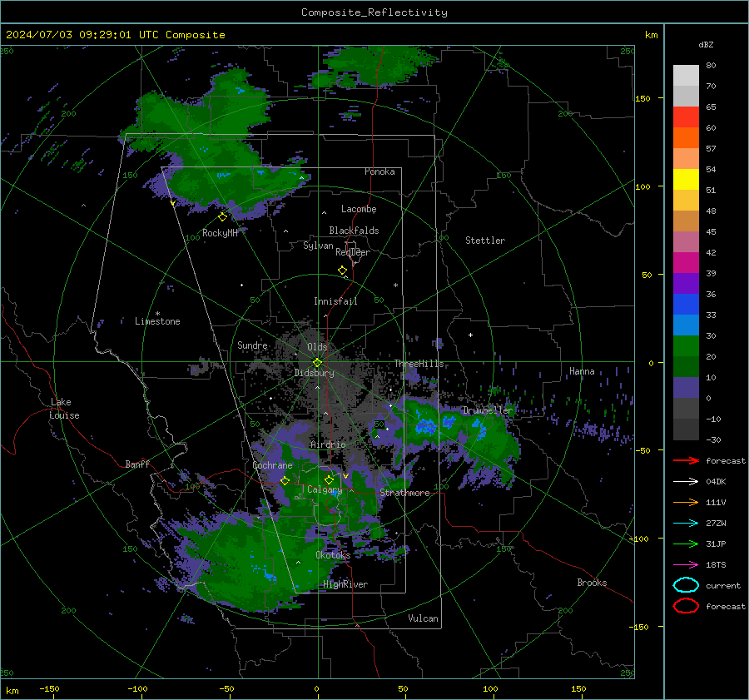Select the slate 0-10 dBZ color swatch
Image resolution: width=749 pixels, height=700 pixels.
686,388
